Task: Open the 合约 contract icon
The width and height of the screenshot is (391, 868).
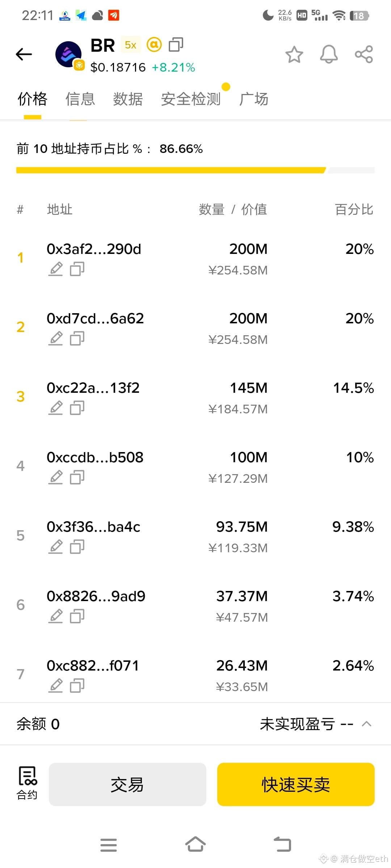Action: click(x=27, y=783)
